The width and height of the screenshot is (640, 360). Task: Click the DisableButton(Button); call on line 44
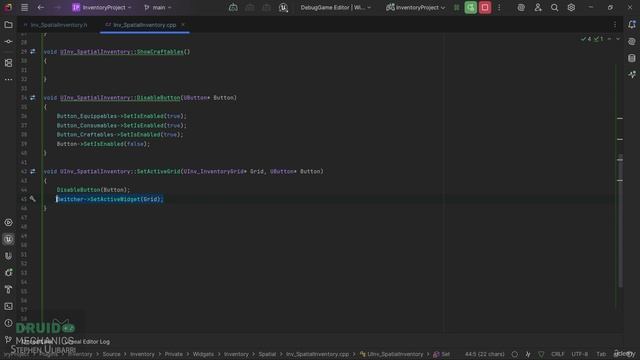point(93,190)
